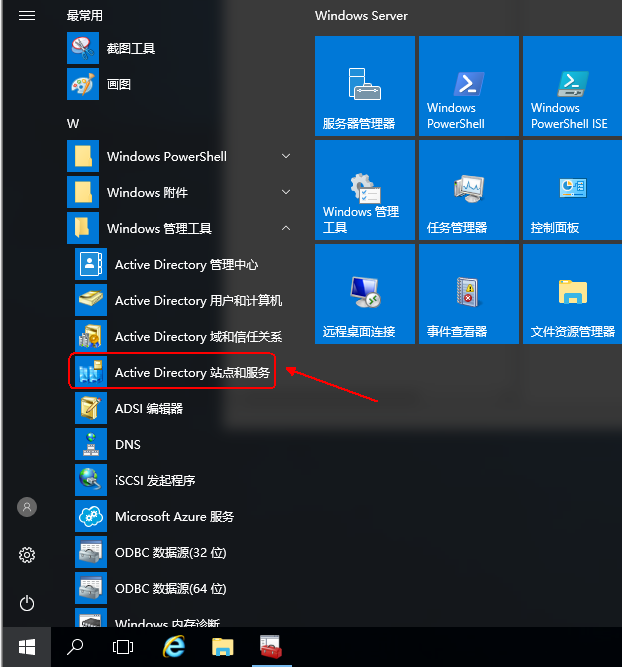622x667 pixels.
Task: Expand the Windows 附件 folder chevron
Action: point(286,192)
